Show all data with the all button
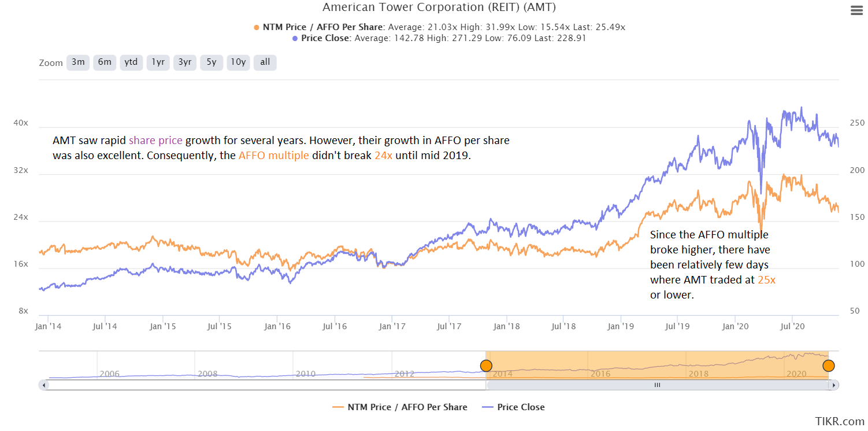The width and height of the screenshot is (868, 431). 265,62
